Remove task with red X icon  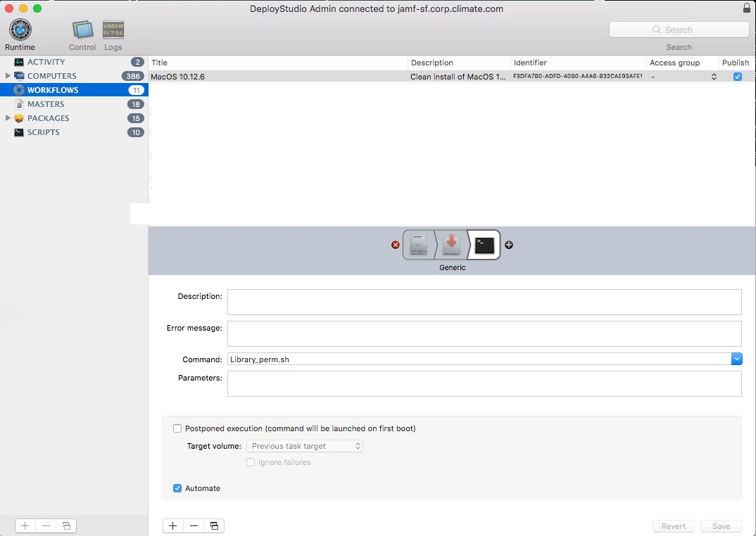pos(396,245)
